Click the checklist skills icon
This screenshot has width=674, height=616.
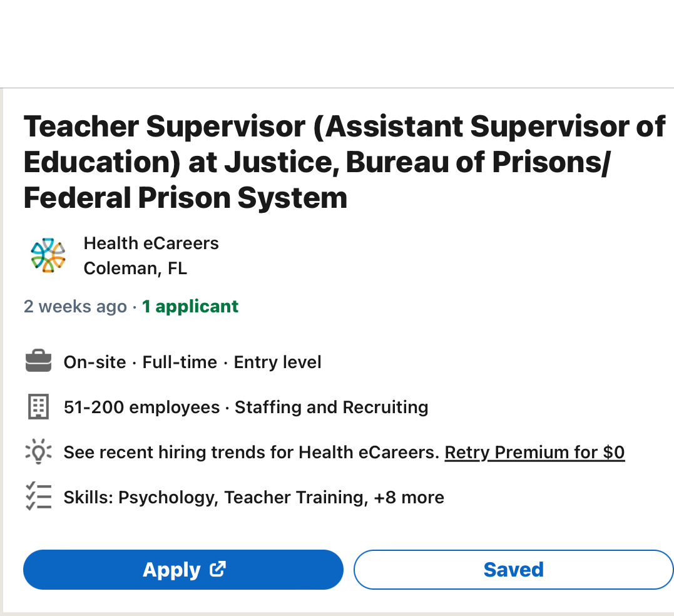click(38, 497)
